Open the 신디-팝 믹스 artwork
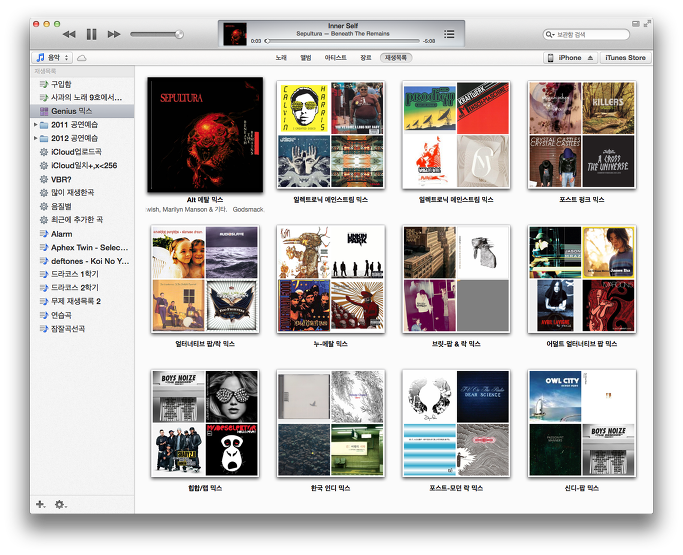683x555 pixels. [582, 423]
